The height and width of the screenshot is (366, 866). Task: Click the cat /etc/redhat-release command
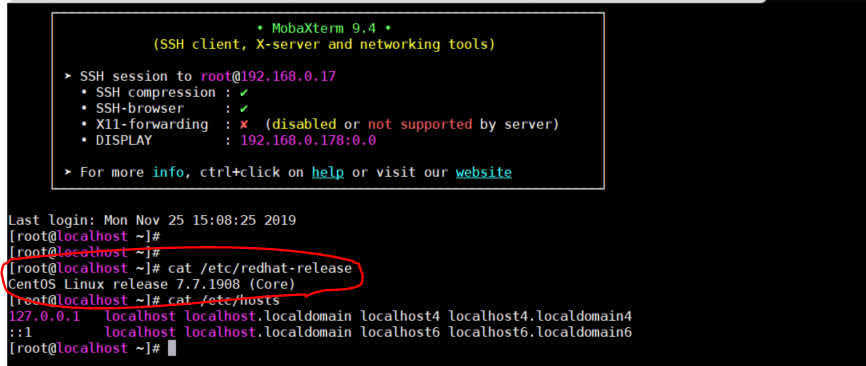pos(260,268)
